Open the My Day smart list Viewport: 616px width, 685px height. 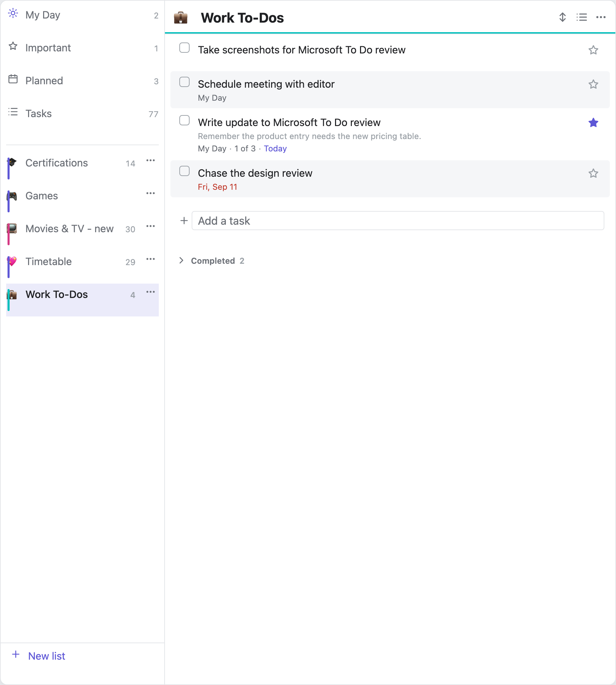pos(82,15)
